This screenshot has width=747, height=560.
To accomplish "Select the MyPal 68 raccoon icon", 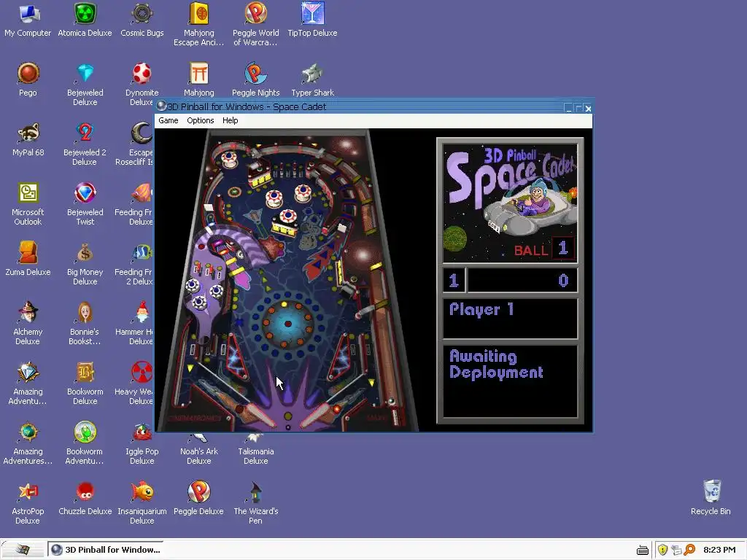I will [28, 139].
